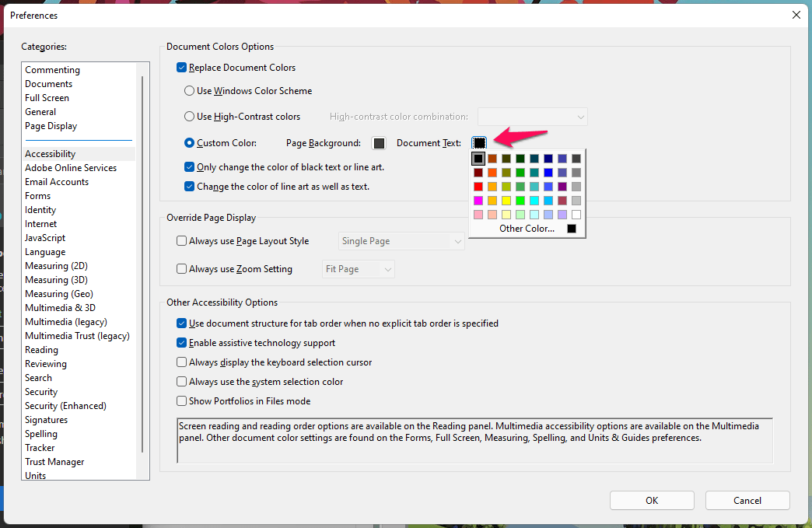Click the OK button

(652, 501)
